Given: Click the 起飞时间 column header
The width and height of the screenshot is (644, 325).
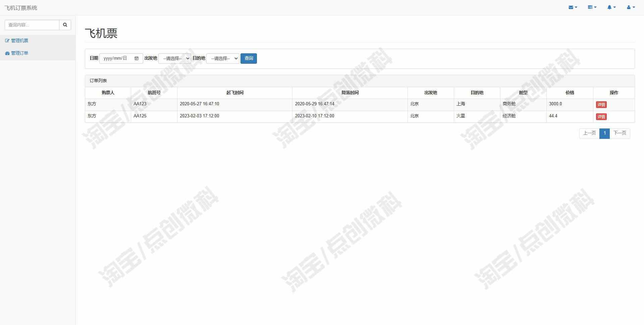Looking at the screenshot, I should 235,93.
